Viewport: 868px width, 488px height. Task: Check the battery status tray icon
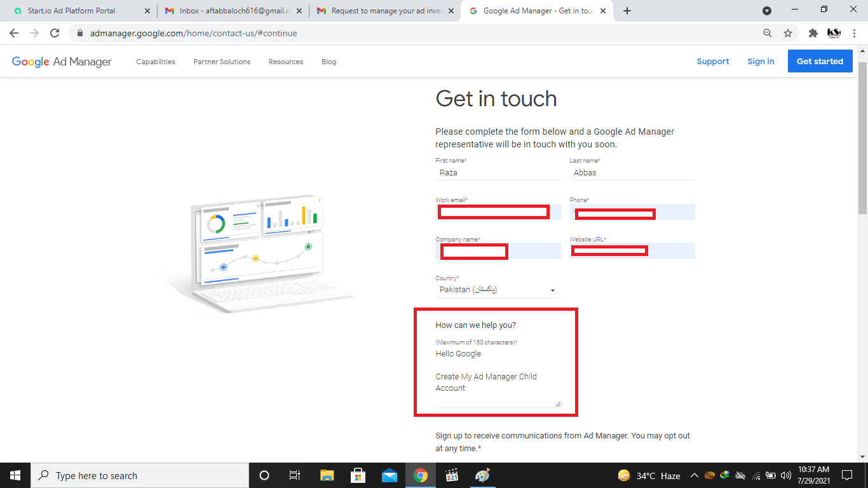click(771, 475)
